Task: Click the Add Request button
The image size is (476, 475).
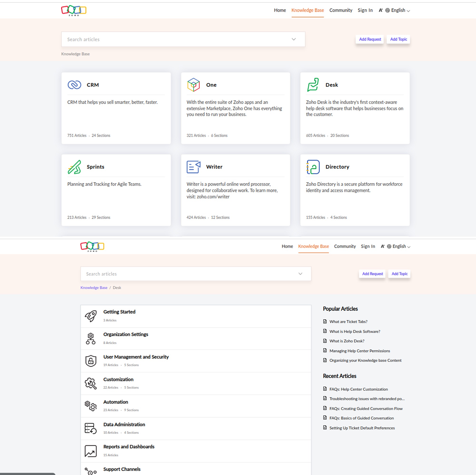Action: tap(370, 39)
